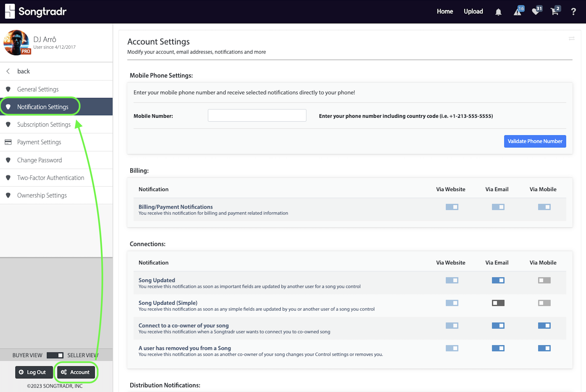
Task: Toggle co-owner connect Via Email switch
Action: pos(498,326)
